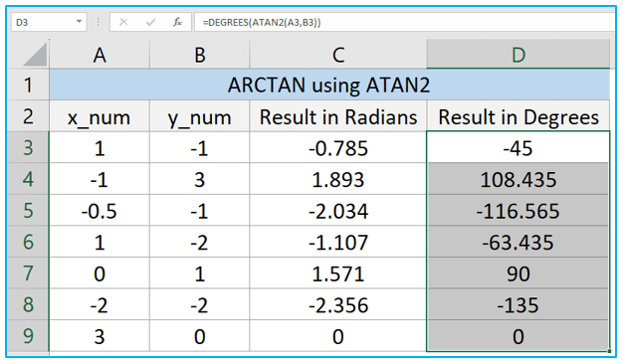The height and width of the screenshot is (364, 623).
Task: Select row 5 header
Action: click(x=28, y=210)
